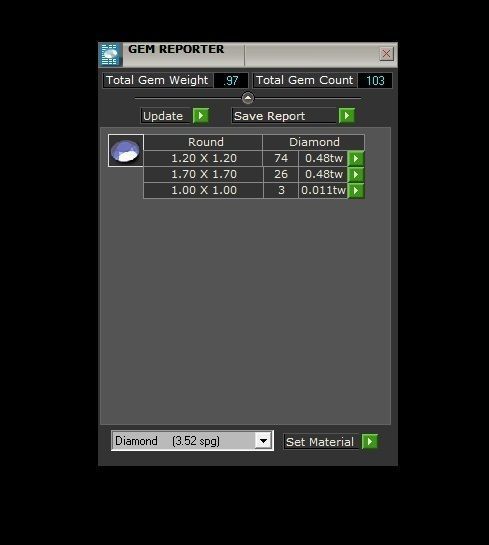Click the Total Gem Weight value field

(x=231, y=81)
